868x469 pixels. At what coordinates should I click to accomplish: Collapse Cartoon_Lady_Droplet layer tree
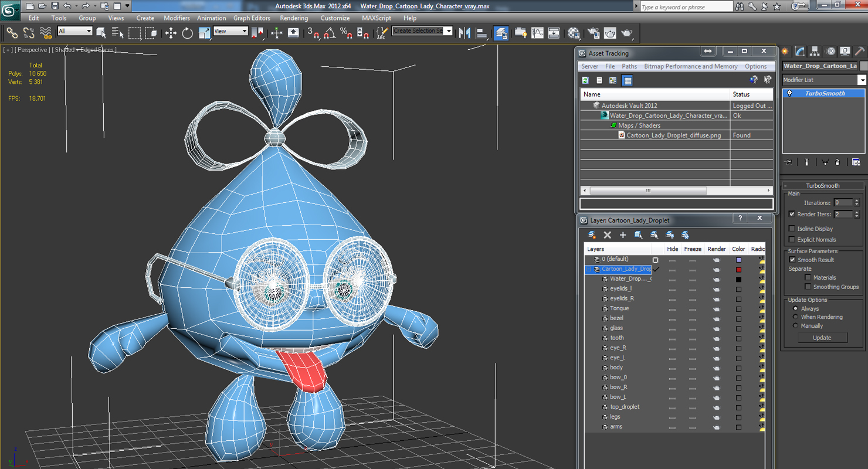588,269
